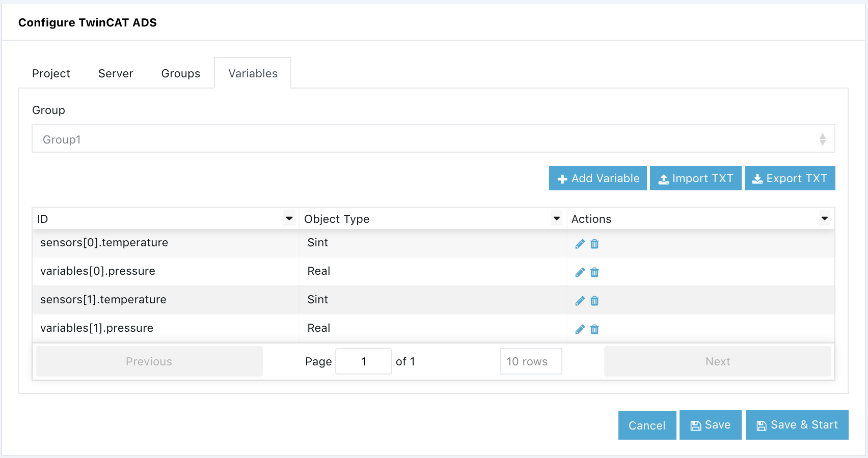
Task: Sort by the ID column header
Action: [x=166, y=219]
